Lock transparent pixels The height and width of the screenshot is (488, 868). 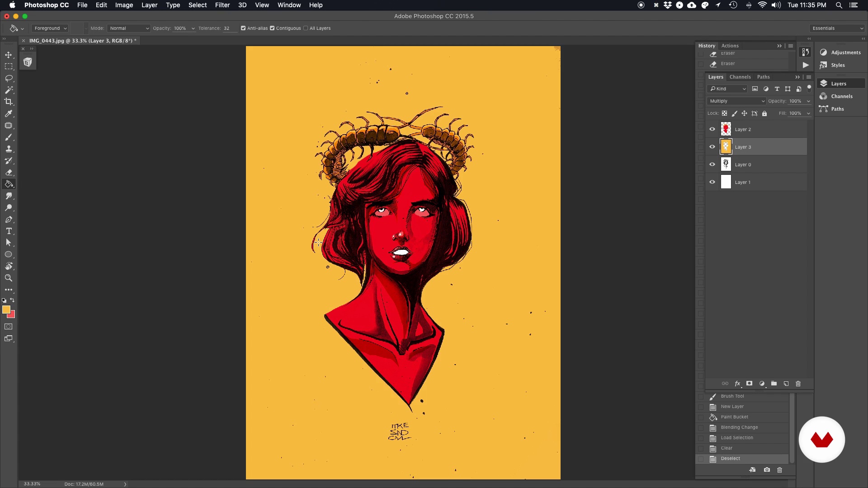[x=725, y=113]
